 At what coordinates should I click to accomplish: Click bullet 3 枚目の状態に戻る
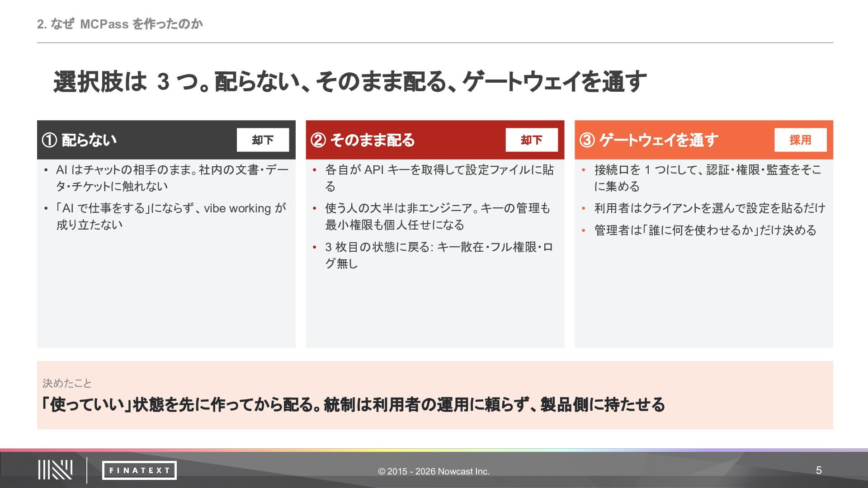coord(439,255)
